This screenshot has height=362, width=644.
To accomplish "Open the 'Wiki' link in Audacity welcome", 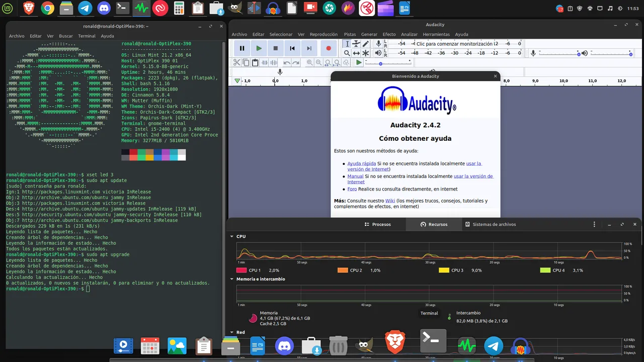I will 390,201.
